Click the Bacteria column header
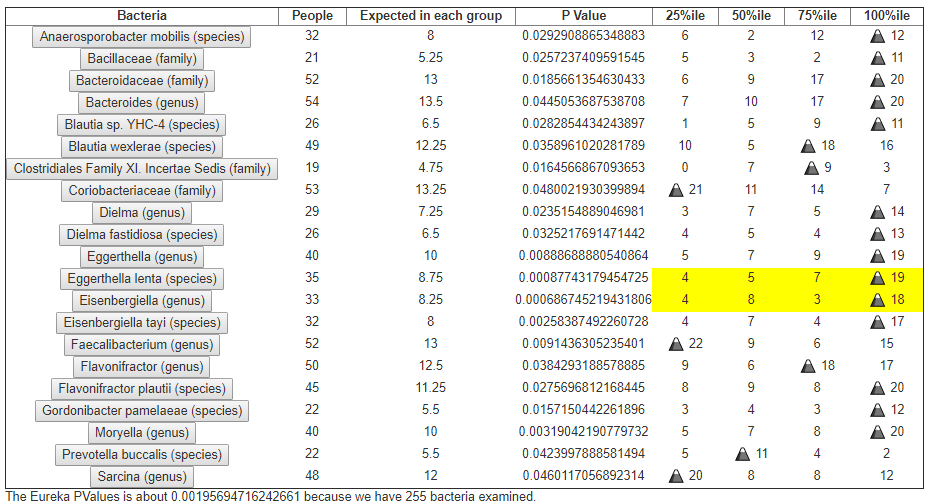The image size is (934, 502). pyautogui.click(x=142, y=16)
